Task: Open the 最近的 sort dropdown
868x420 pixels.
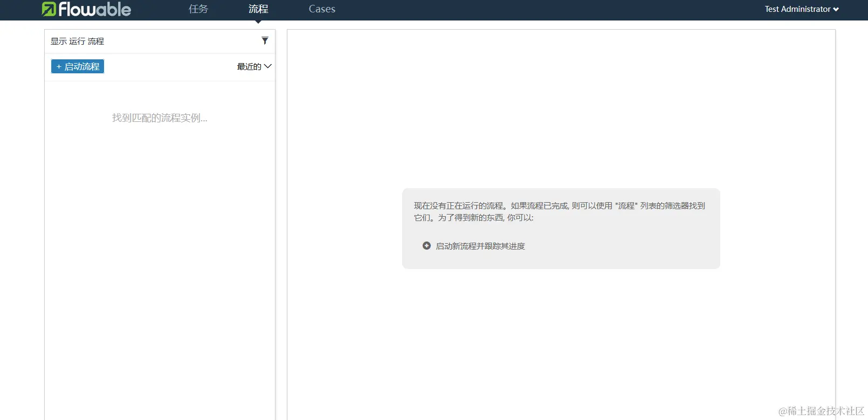Action: pos(254,66)
